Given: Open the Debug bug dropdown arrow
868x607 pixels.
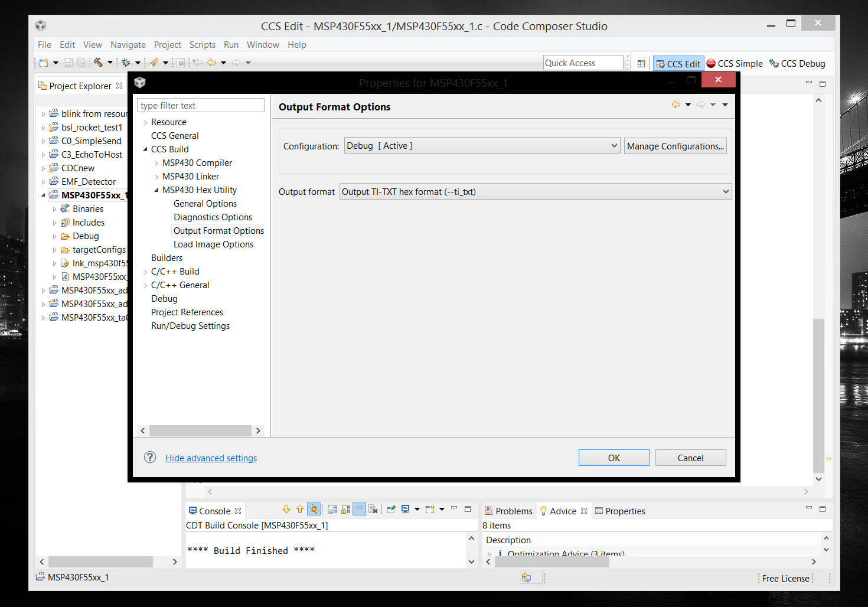Looking at the screenshot, I should pyautogui.click(x=138, y=63).
